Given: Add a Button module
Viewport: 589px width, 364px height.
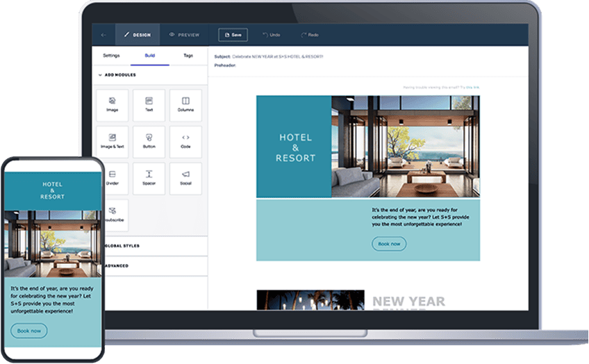Looking at the screenshot, I should point(149,142).
